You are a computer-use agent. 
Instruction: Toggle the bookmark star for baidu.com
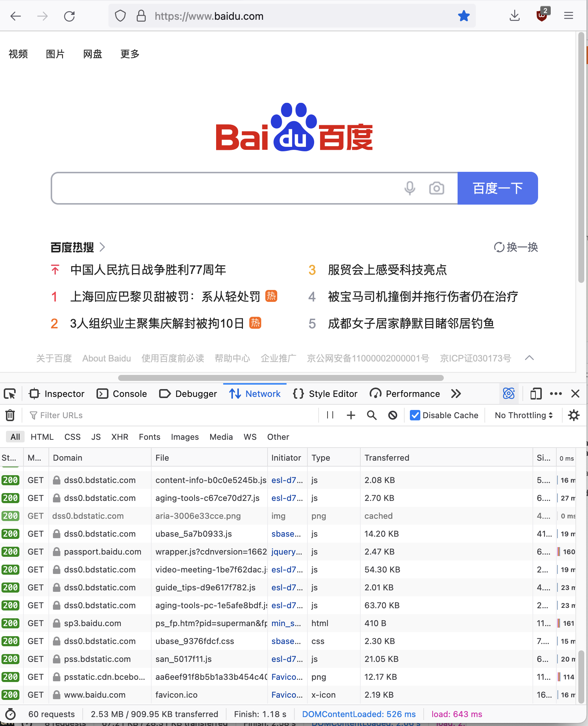click(x=464, y=16)
